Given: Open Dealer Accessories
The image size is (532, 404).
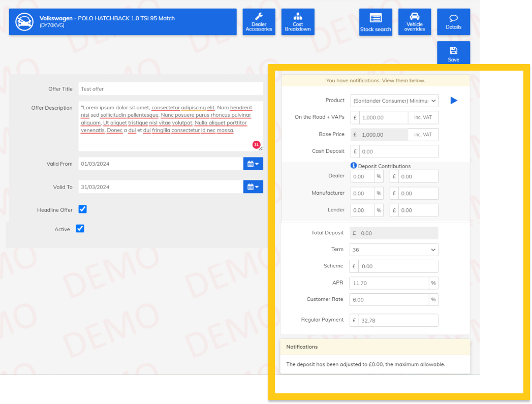Looking at the screenshot, I should coord(259,22).
